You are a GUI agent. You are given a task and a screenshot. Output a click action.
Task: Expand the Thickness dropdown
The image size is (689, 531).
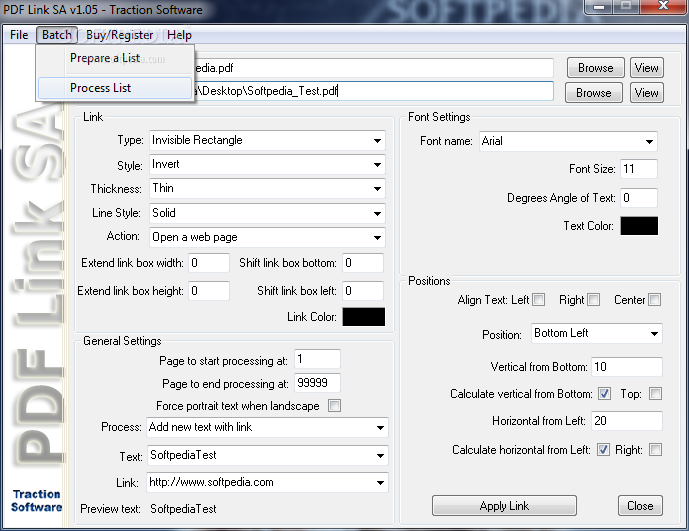(x=377, y=189)
